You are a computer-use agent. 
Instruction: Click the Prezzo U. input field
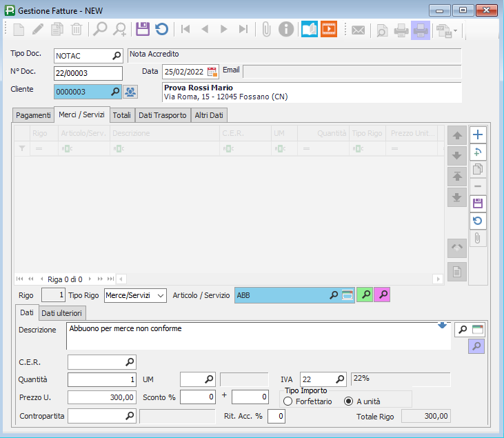pyautogui.click(x=102, y=397)
